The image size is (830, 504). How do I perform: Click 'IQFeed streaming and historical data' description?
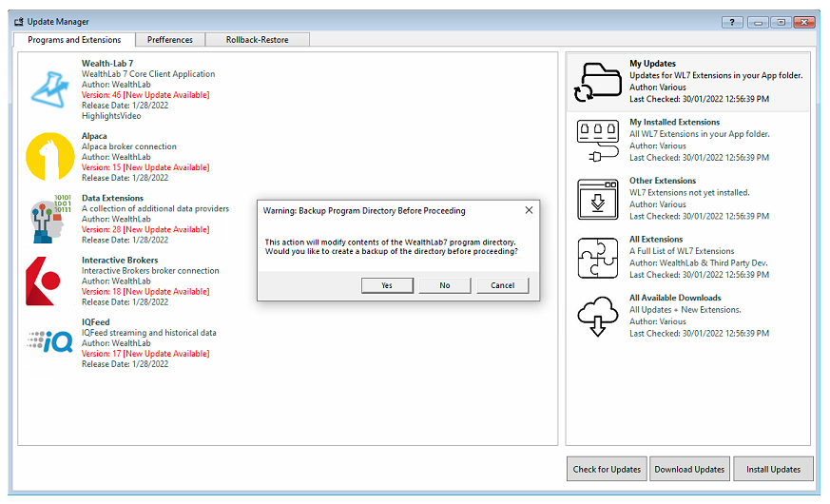[x=148, y=333]
